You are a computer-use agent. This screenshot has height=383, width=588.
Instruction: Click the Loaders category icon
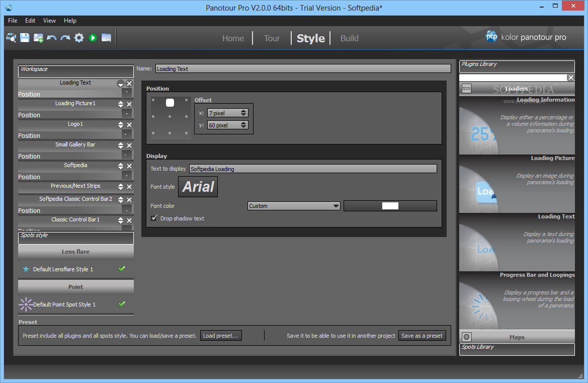point(466,89)
